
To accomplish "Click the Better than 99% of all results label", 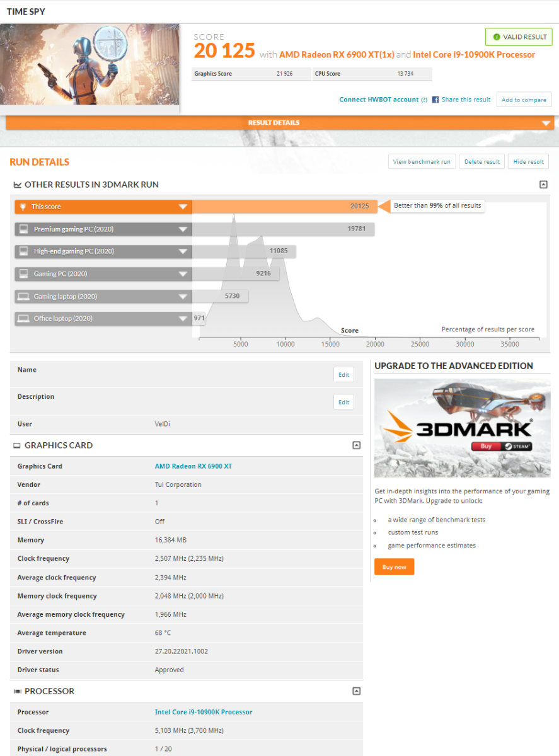I will (437, 205).
